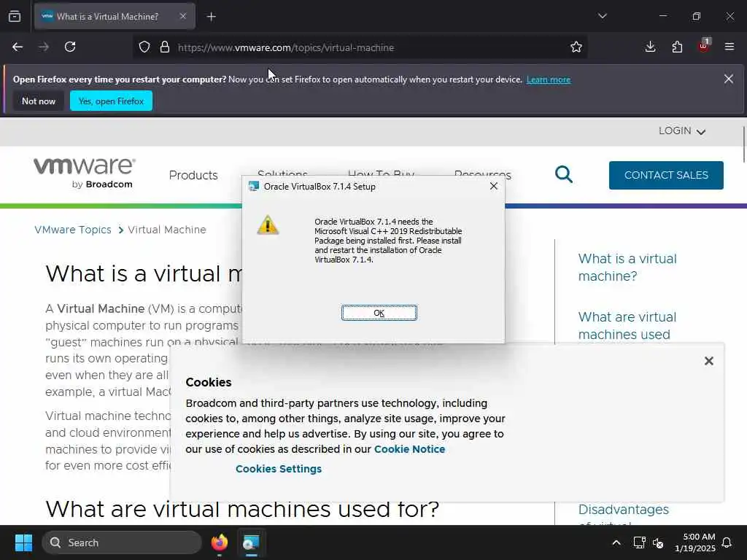Open the 'VMware Topics' breadcrumb link
This screenshot has width=747, height=560.
point(73,230)
